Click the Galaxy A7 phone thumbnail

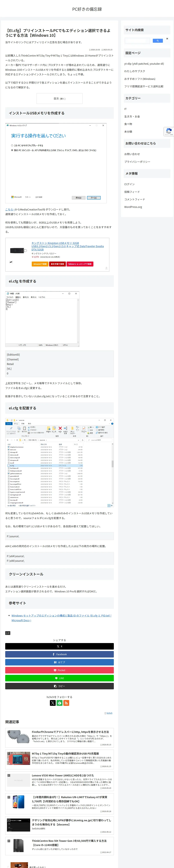[18, 802]
